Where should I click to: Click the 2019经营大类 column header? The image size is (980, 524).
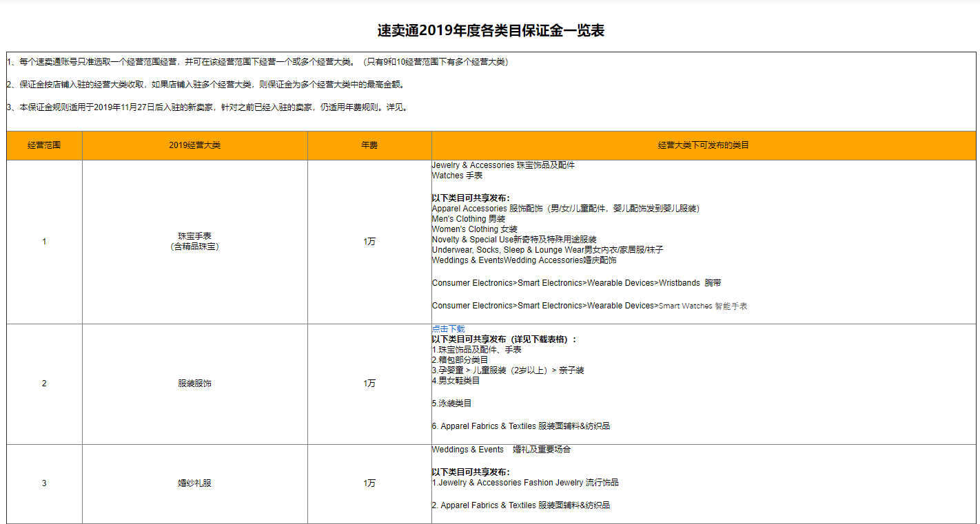194,145
